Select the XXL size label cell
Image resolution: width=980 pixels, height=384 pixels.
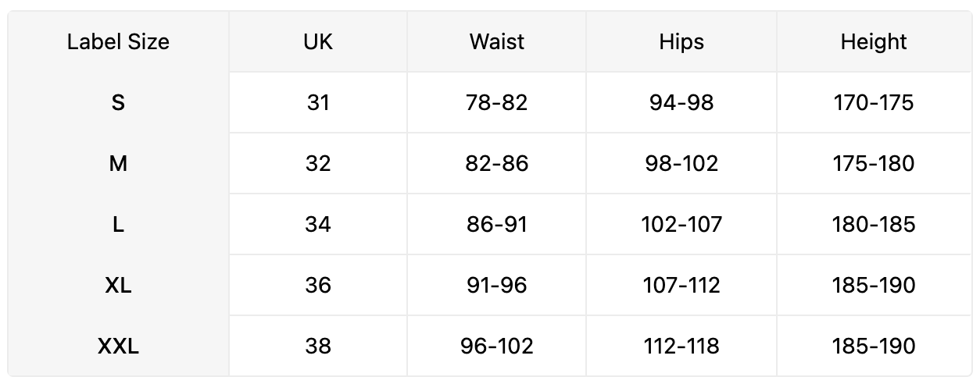click(x=118, y=346)
